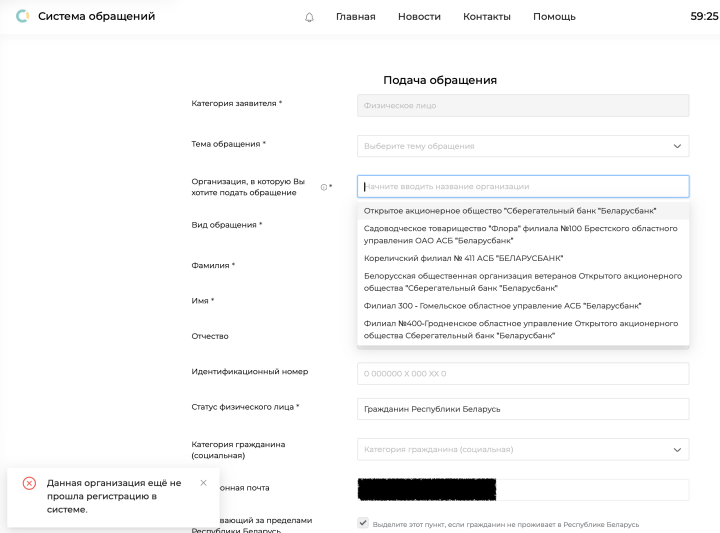Expand Тема обращения dropdown
The image size is (720, 533).
pos(523,146)
